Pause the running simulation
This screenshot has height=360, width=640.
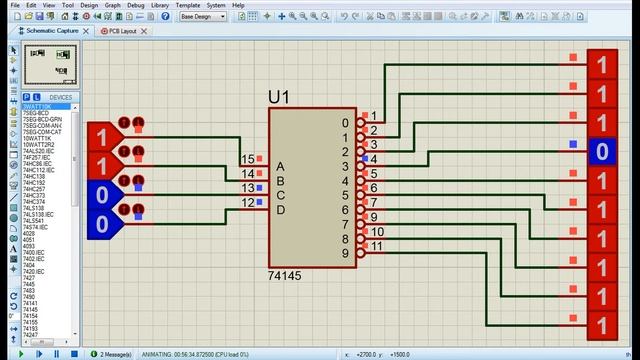tap(56, 354)
